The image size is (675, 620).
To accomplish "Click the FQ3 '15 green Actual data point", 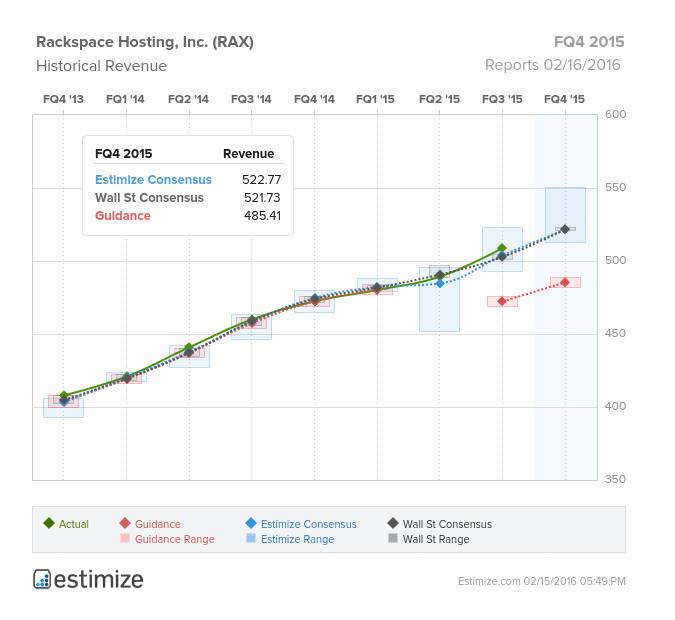I will 502,248.
